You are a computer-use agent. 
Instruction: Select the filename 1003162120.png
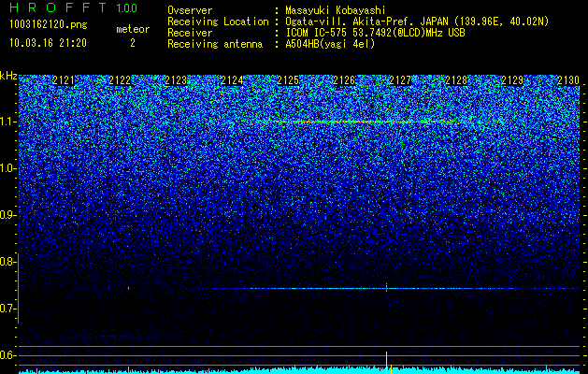point(49,24)
